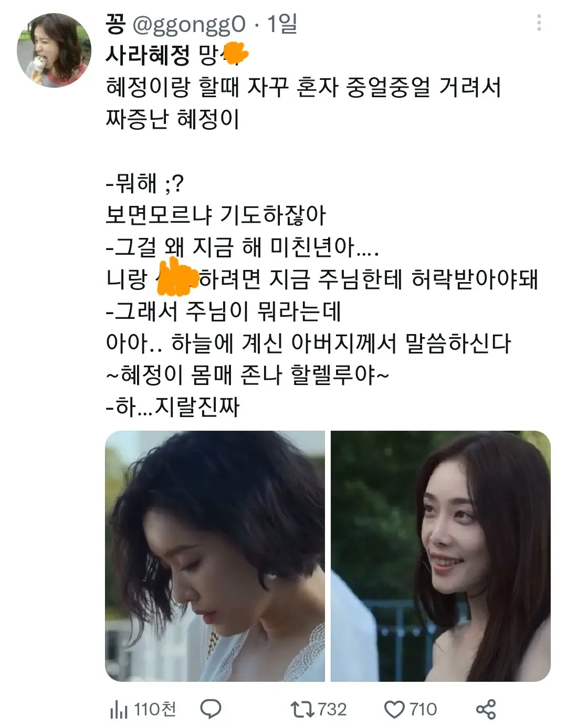Screen dimensions: 567x728
Task: Like the tweet with heart icon
Action: [394, 710]
